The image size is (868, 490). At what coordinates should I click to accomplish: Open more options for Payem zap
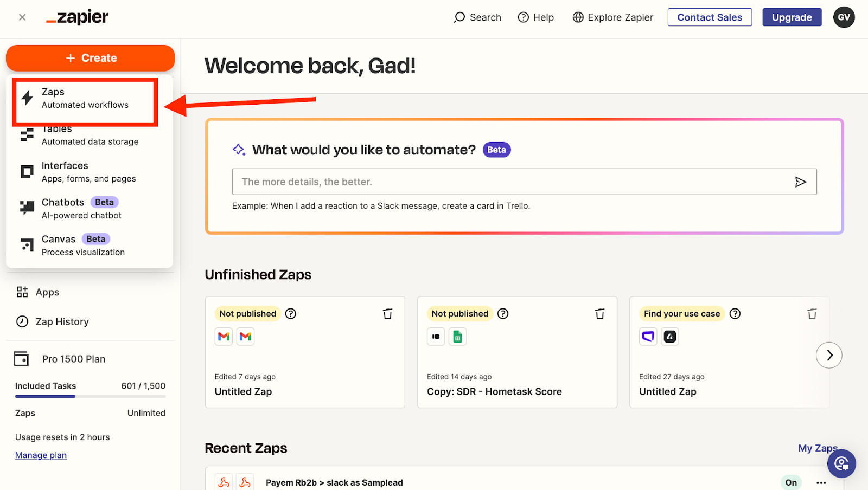(821, 482)
